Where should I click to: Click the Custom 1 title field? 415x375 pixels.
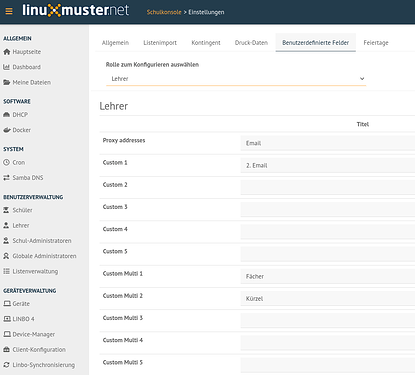click(x=328, y=166)
